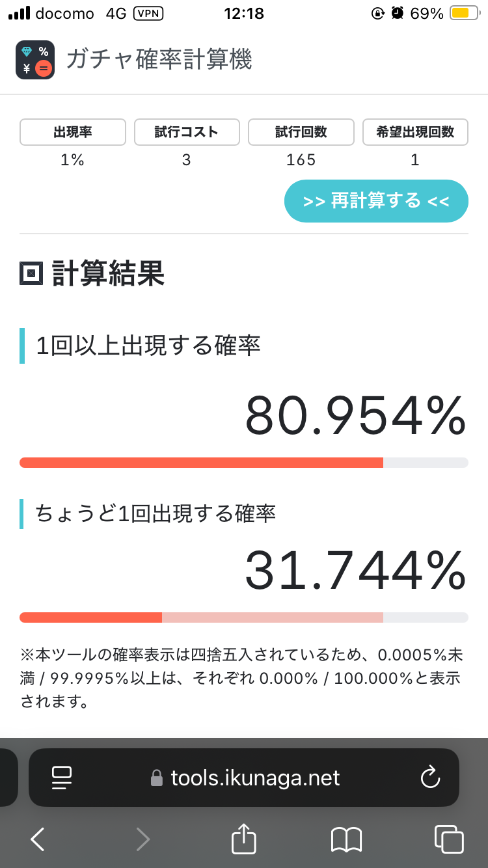Click the 31.744% probability progress bar
This screenshot has height=868, width=488.
pyautogui.click(x=244, y=617)
